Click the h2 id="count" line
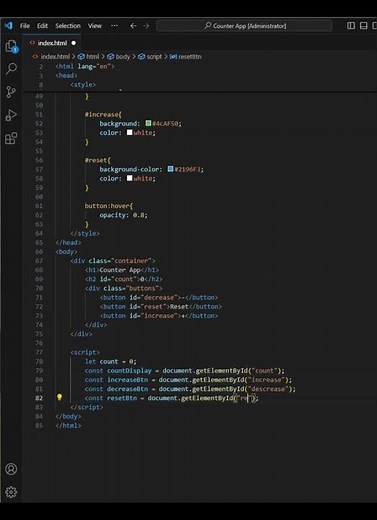Screen dimensions: 377x520 click(124, 279)
